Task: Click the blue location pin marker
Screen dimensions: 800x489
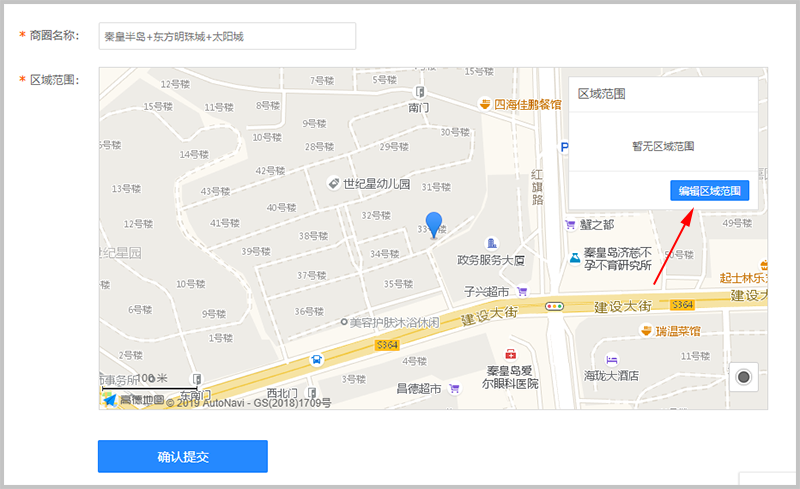Action: click(x=434, y=225)
